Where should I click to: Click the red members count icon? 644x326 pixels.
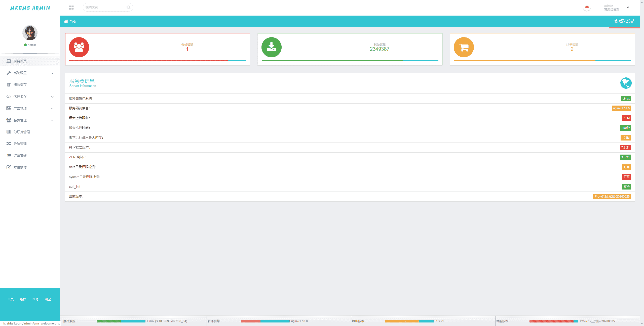tap(79, 47)
